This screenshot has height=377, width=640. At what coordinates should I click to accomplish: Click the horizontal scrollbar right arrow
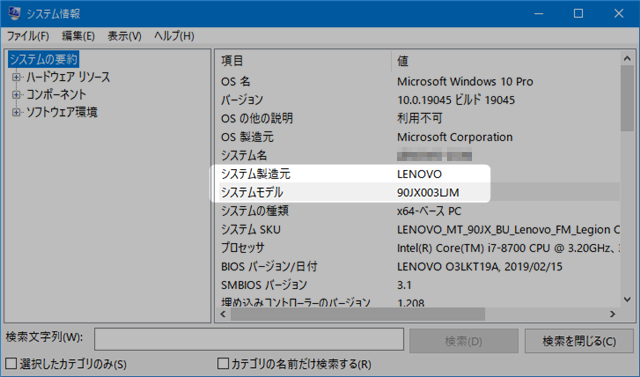pyautogui.click(x=613, y=314)
